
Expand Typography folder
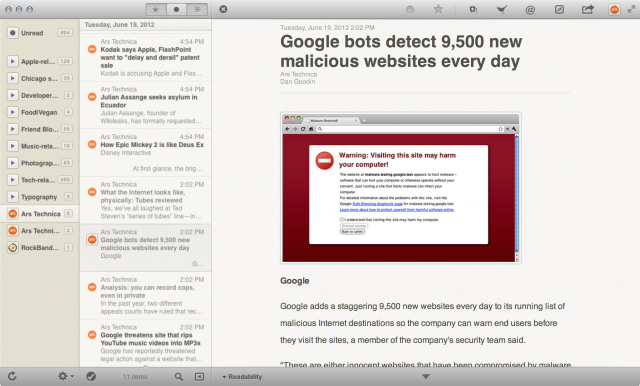[x=13, y=197]
